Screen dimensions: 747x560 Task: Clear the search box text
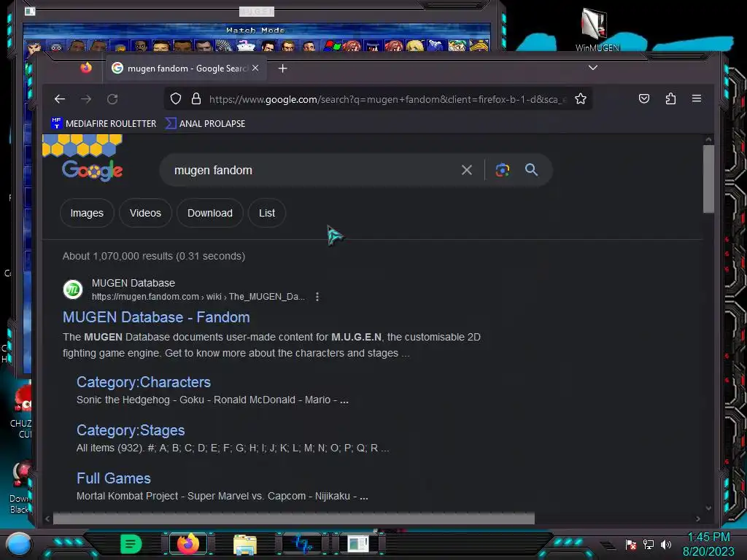pyautogui.click(x=467, y=170)
